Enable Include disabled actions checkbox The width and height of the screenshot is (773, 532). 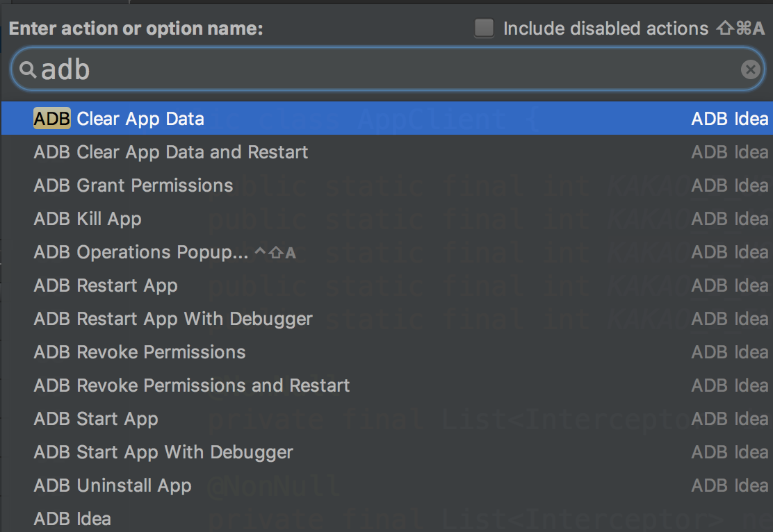tap(485, 28)
